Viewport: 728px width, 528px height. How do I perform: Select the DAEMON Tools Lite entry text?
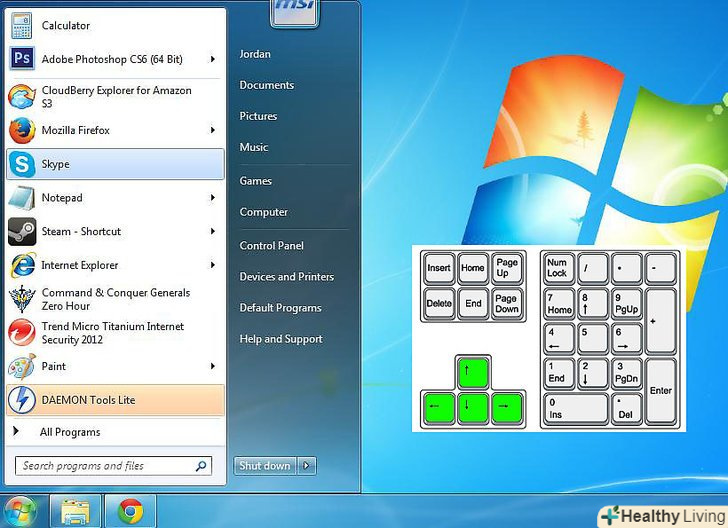coord(88,400)
